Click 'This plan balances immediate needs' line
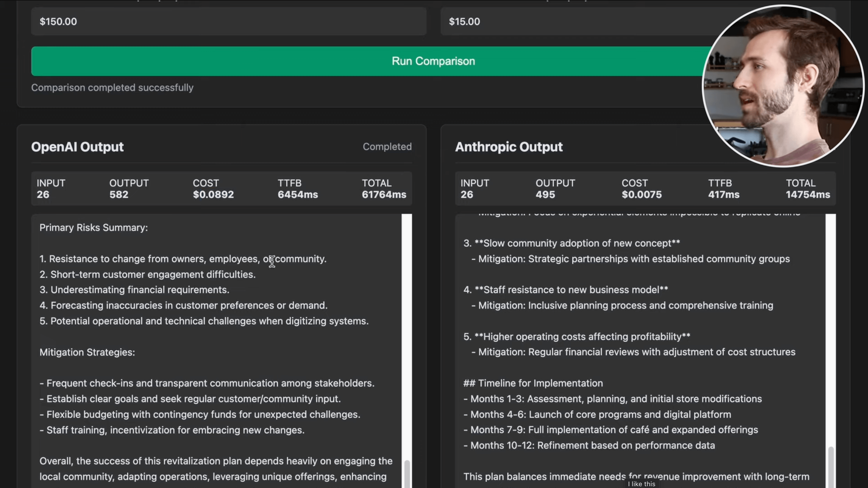 [636, 477]
